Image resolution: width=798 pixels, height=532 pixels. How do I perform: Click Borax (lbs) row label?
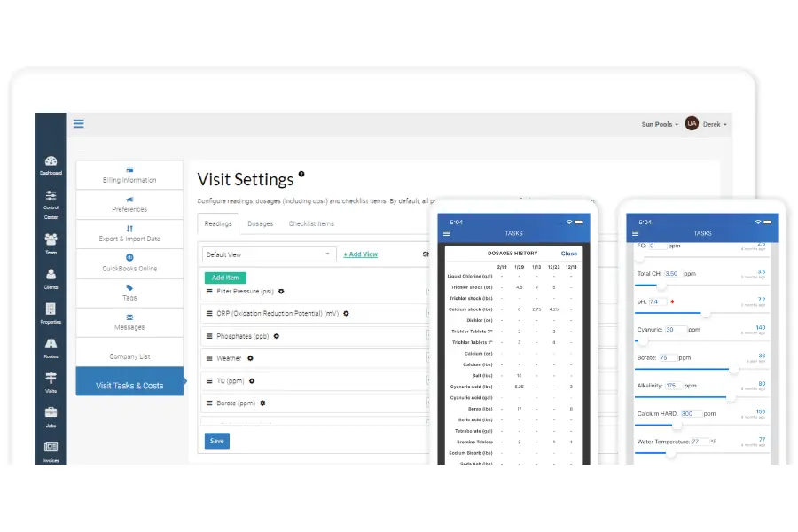pyautogui.click(x=481, y=409)
